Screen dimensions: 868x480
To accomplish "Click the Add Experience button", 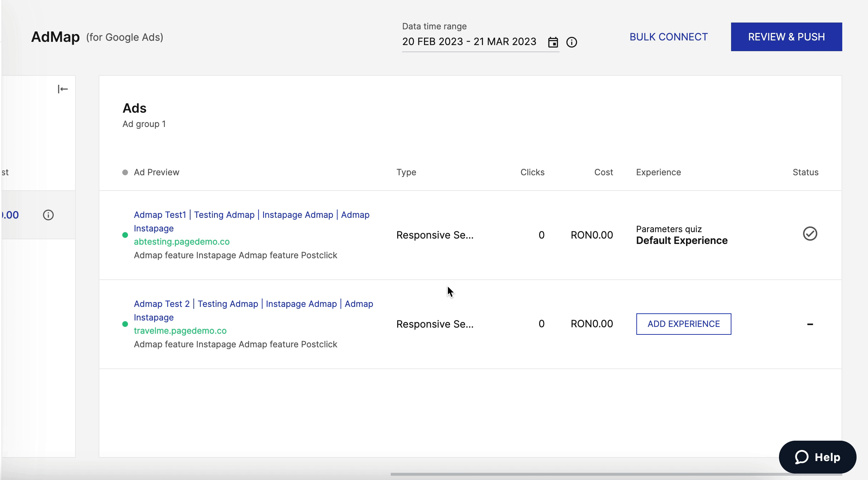I will click(x=684, y=324).
